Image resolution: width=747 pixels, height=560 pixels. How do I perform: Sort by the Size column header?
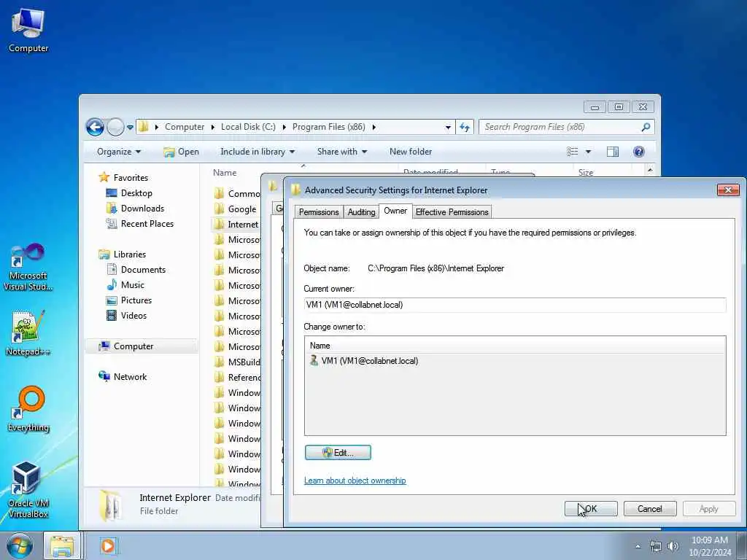tap(586, 172)
